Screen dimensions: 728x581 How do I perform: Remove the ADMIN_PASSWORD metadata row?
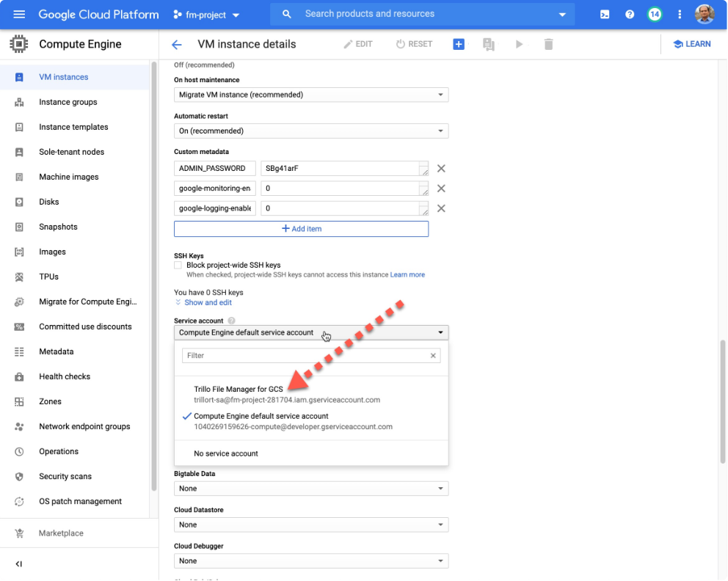[x=441, y=169]
